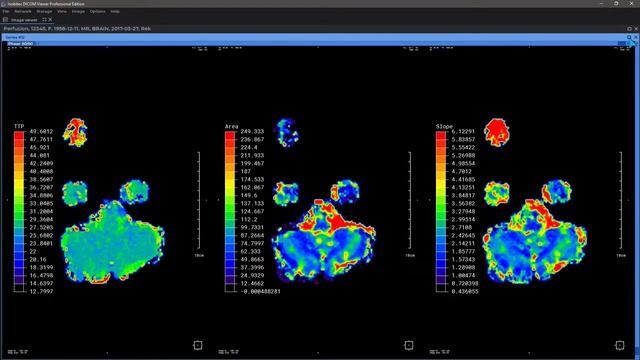Maximize the Series #3 viewport
The height and width of the screenshot is (360, 640).
pyautogui.click(x=629, y=37)
